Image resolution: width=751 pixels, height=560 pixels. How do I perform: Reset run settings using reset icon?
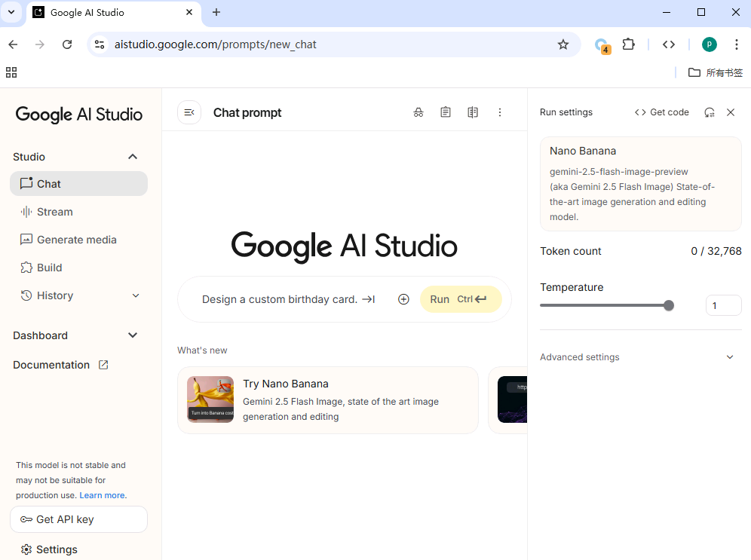(x=709, y=112)
